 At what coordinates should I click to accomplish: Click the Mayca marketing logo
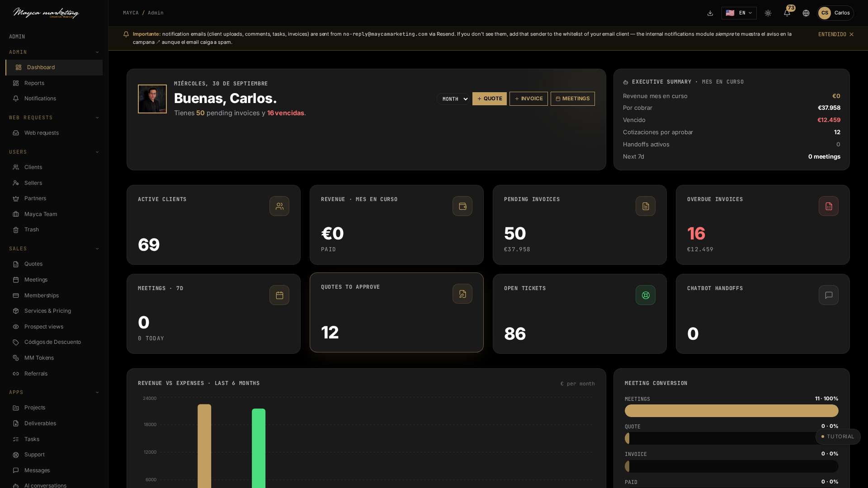tap(46, 13)
